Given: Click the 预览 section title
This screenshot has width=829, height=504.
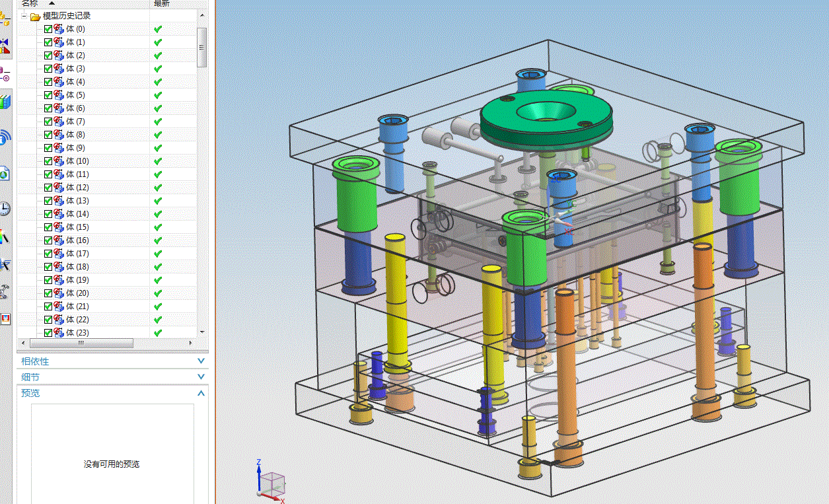Looking at the screenshot, I should 30,393.
